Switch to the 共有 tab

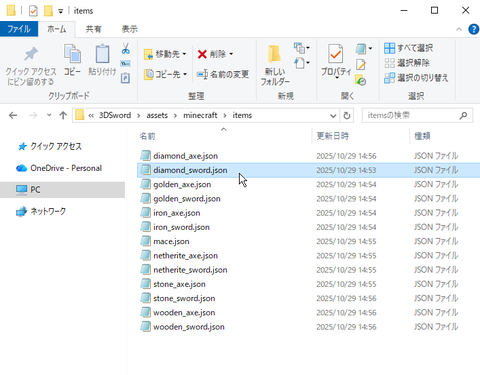(93, 29)
